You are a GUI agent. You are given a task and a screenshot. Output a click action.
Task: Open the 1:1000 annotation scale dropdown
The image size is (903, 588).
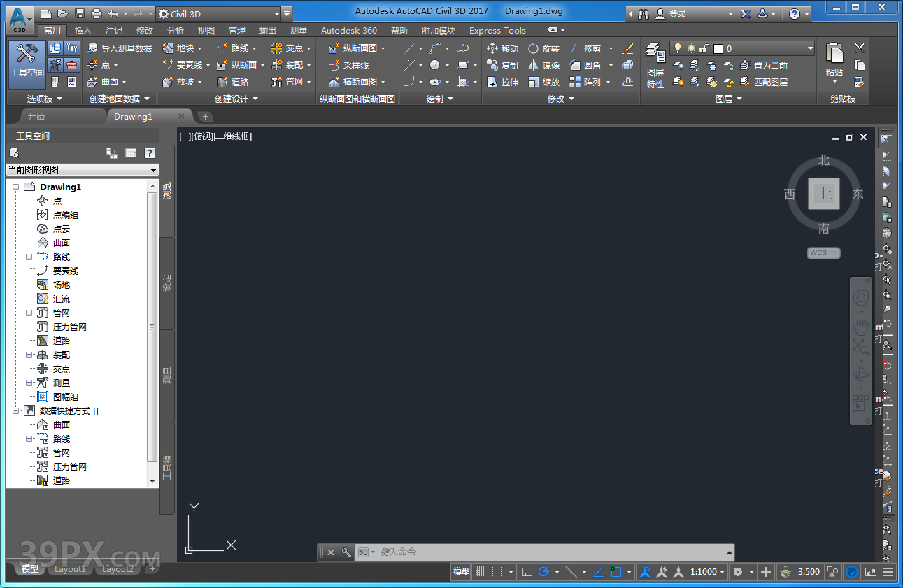(708, 571)
